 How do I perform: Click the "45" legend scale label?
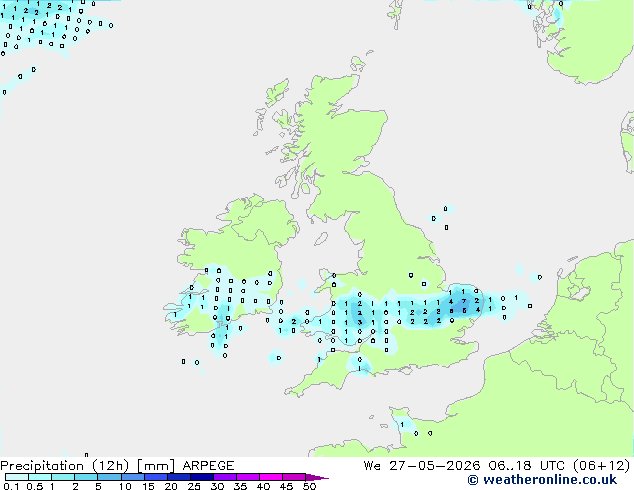click(286, 486)
